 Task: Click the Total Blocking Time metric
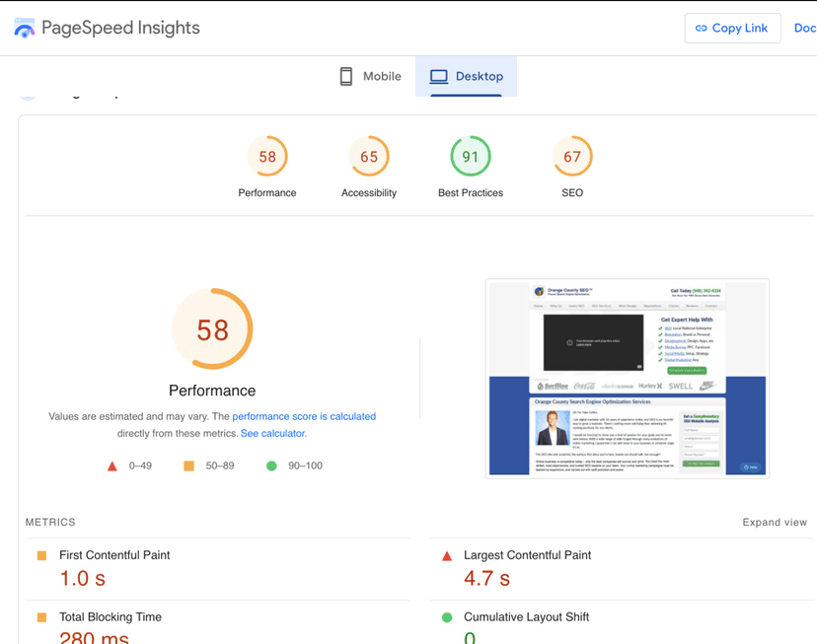[110, 616]
